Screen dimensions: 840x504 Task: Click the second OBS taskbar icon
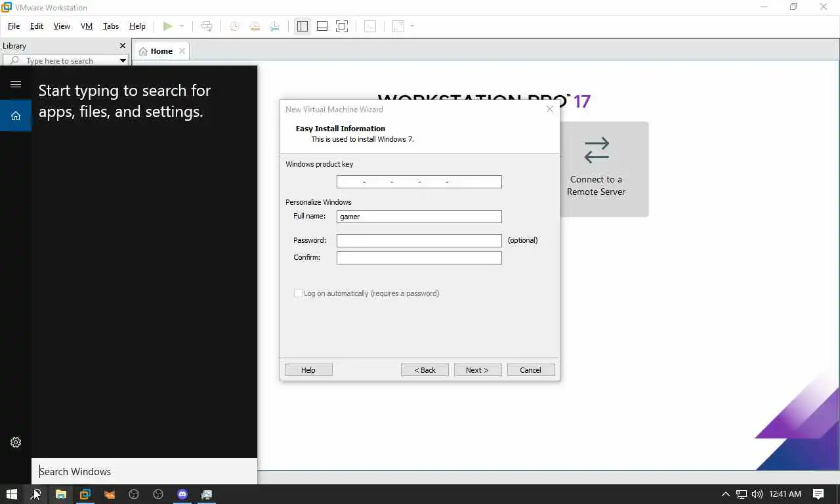(x=158, y=494)
